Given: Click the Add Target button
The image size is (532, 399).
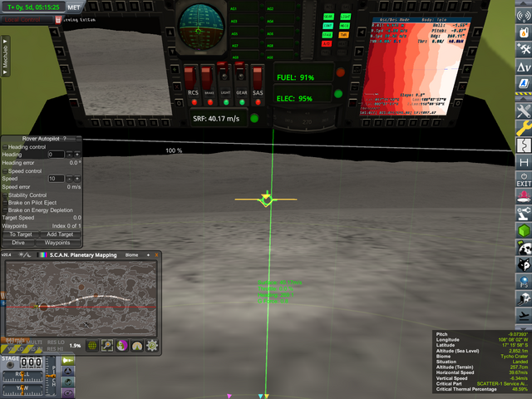Looking at the screenshot, I should tap(60, 234).
